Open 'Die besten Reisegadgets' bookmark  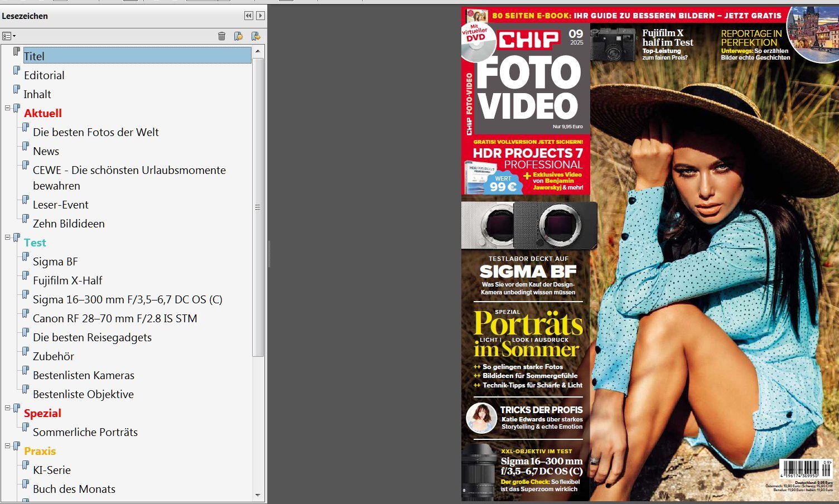coord(92,337)
